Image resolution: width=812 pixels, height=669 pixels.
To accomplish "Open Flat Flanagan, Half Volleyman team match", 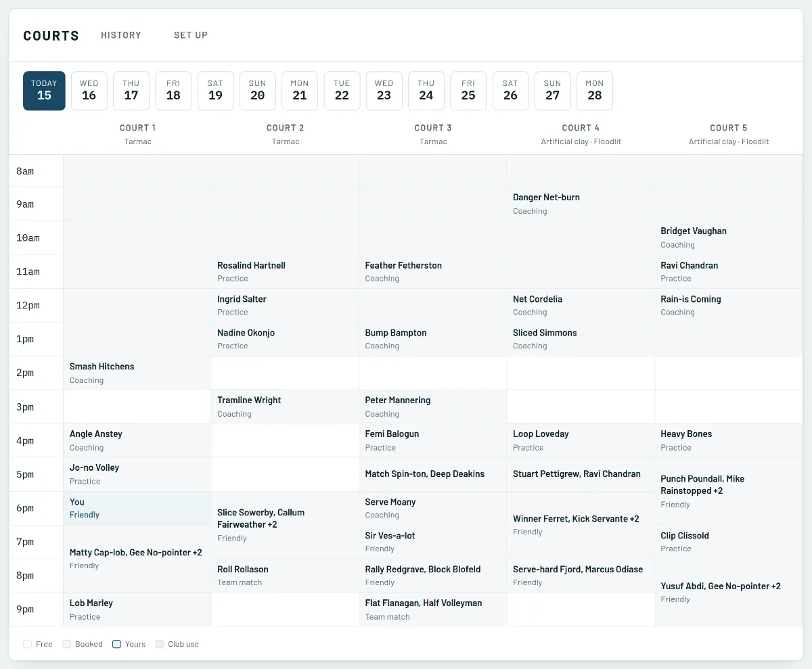I will 433,609.
